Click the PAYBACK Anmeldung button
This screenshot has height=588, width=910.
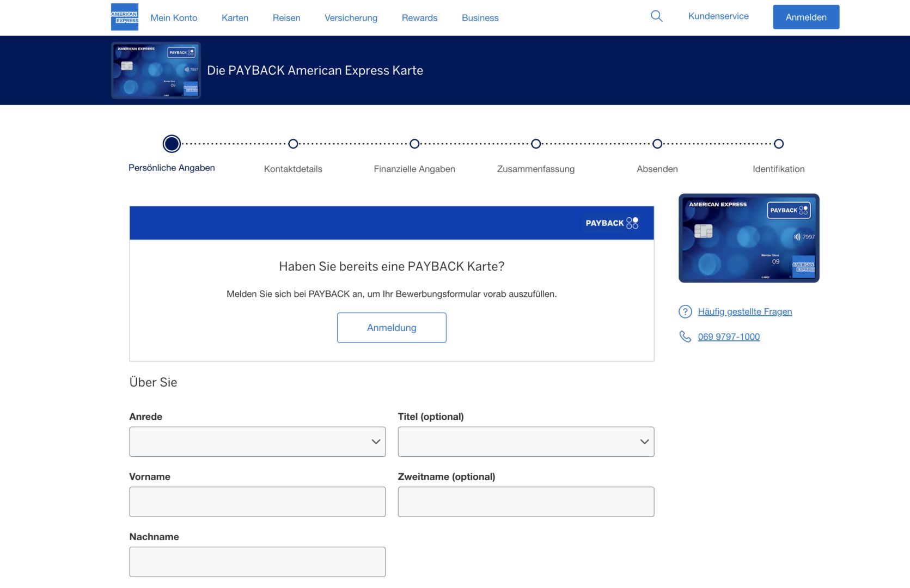pos(392,328)
